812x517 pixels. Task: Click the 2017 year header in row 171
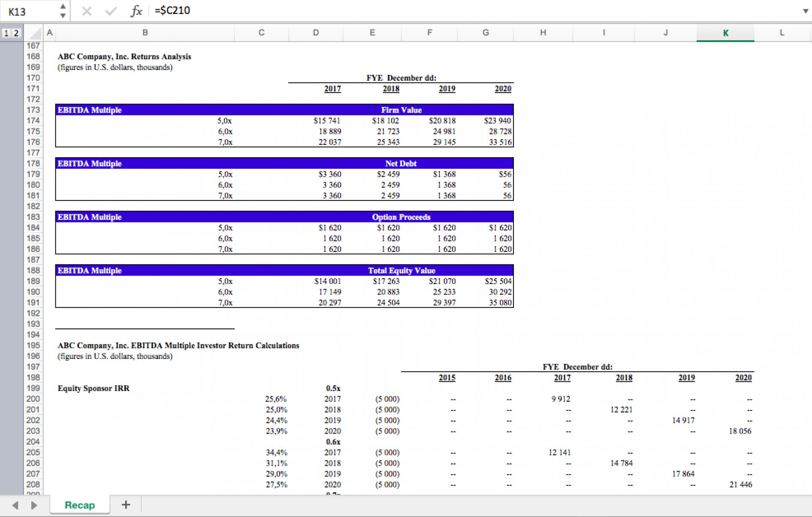(x=332, y=89)
